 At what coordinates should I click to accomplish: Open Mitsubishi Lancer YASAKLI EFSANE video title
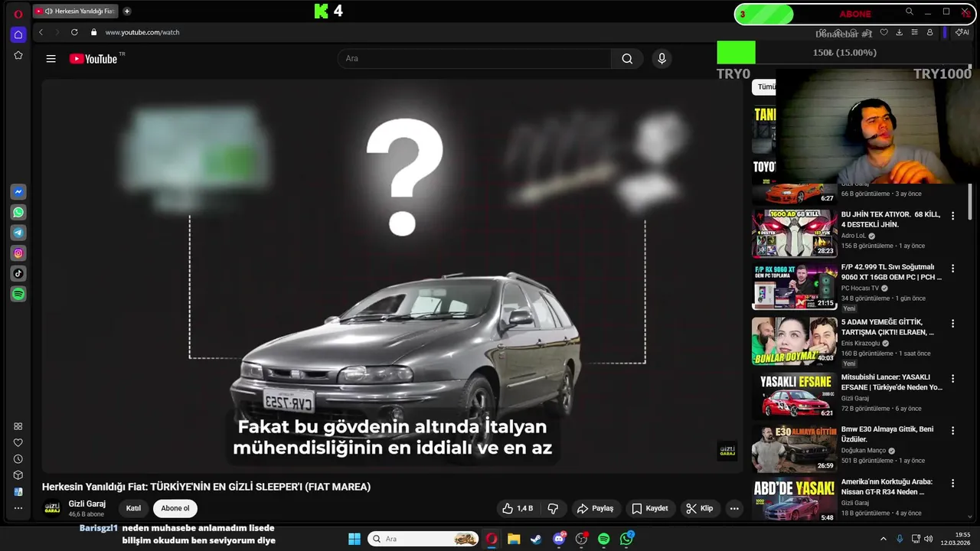pos(892,382)
